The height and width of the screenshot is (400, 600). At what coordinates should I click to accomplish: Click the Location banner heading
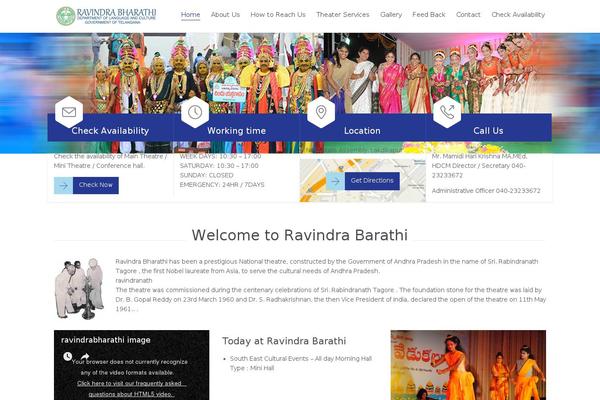click(362, 131)
